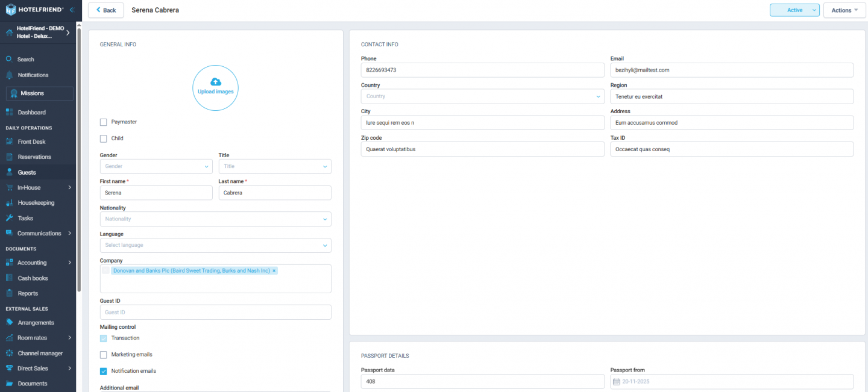Expand the Nationality dropdown
Image resolution: width=868 pixels, height=392 pixels.
coord(215,219)
